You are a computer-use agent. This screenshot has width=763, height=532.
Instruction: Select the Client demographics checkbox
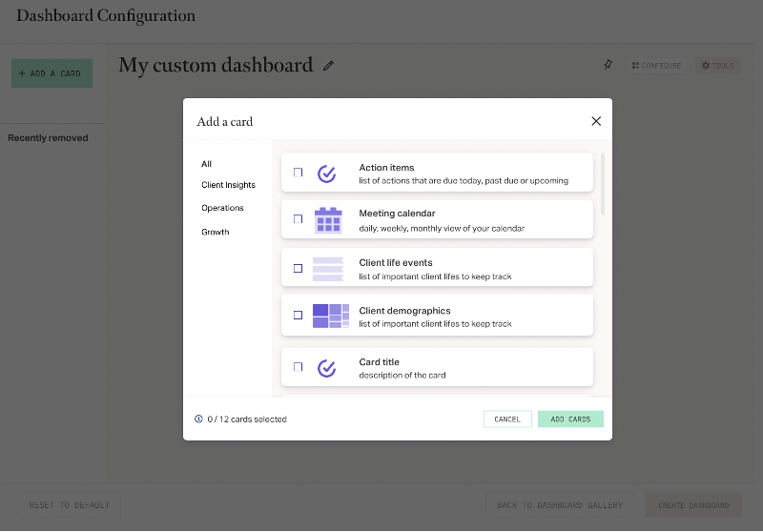coord(298,316)
